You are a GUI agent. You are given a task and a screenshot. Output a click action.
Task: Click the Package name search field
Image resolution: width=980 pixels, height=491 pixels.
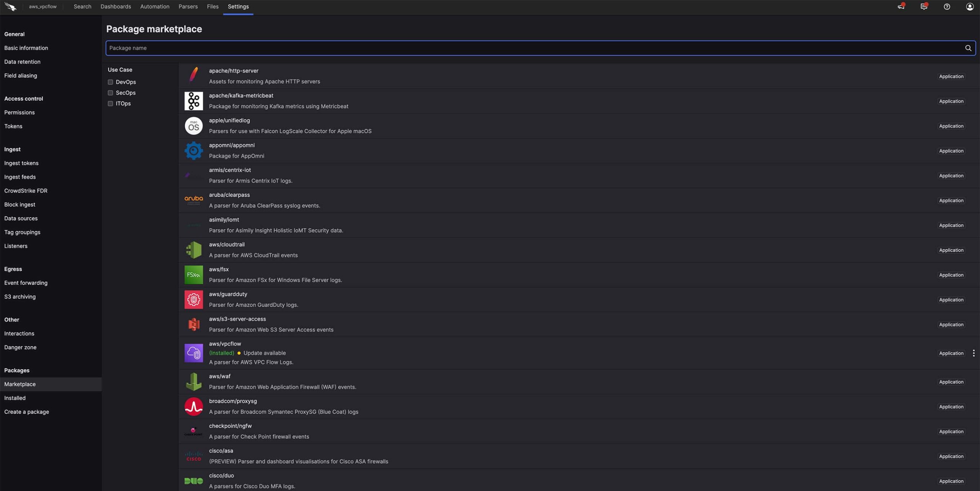(x=541, y=48)
